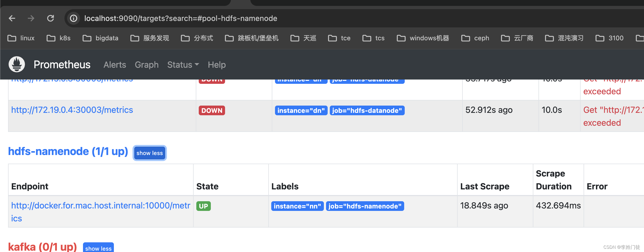Click the Endpoint column header
This screenshot has width=644, height=252.
pos(30,186)
